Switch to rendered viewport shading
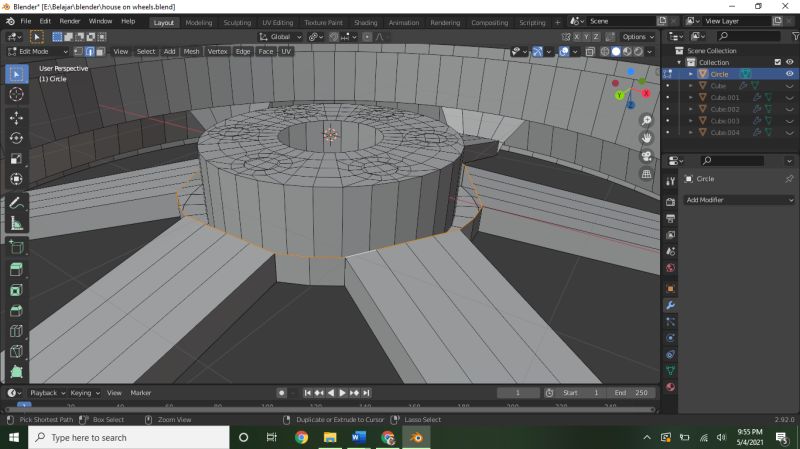The width and height of the screenshot is (800, 449). click(638, 52)
